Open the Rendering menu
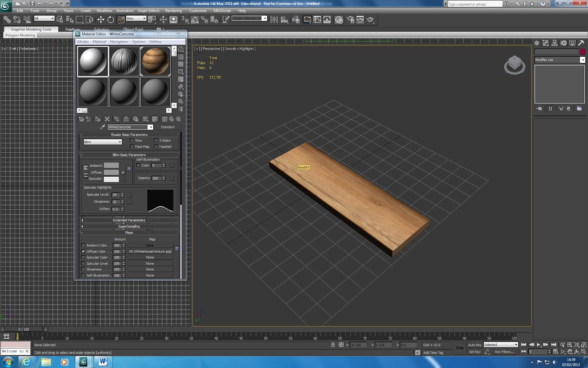588x368 pixels. [x=173, y=11]
